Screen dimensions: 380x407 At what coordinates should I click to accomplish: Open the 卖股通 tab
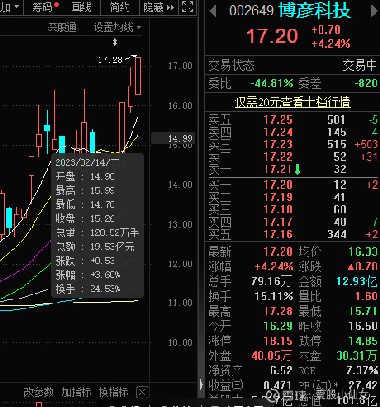[x=62, y=27]
